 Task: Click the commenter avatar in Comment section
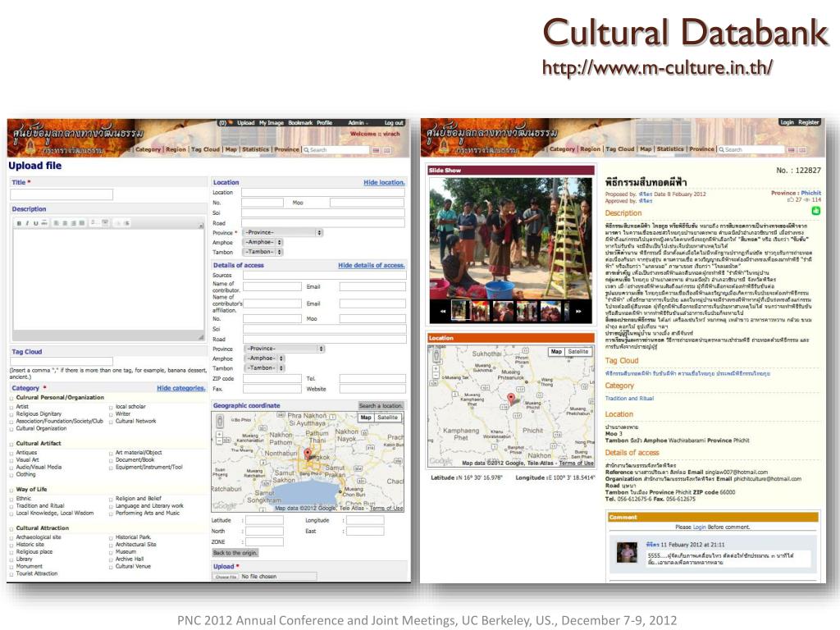[x=627, y=552]
